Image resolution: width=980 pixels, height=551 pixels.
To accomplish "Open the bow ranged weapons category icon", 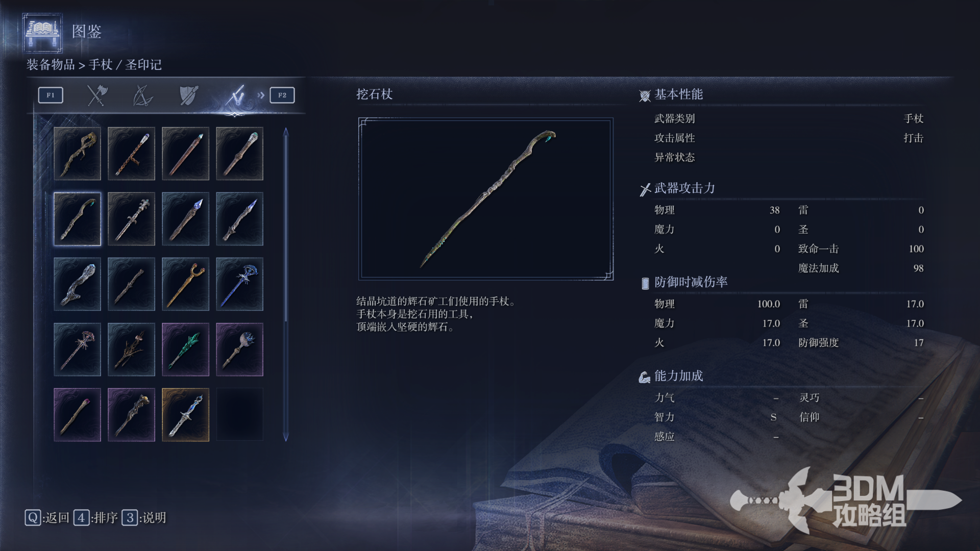I will point(142,95).
